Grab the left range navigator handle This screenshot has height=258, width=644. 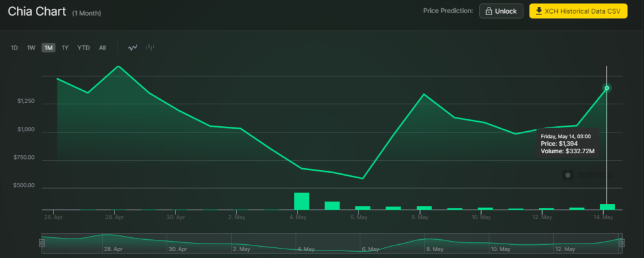click(42, 243)
